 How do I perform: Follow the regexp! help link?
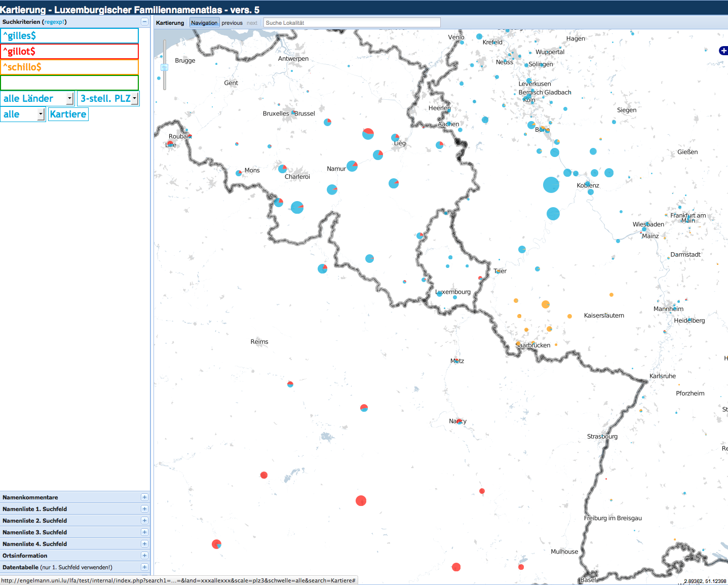54,22
